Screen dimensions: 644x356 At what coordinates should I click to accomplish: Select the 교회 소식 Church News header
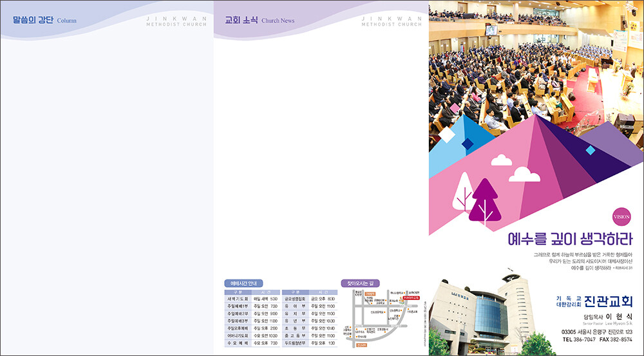coord(259,20)
